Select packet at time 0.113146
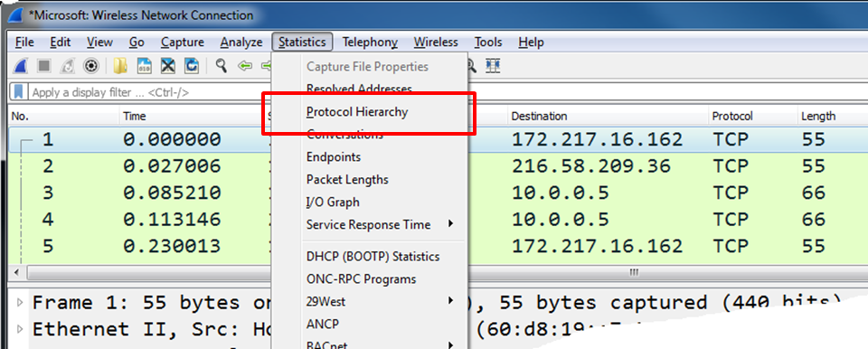 tap(438, 220)
